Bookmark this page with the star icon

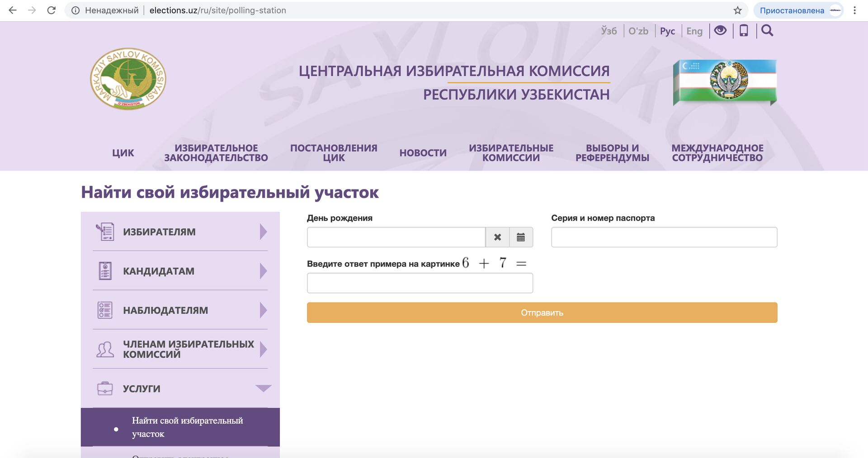tap(738, 10)
